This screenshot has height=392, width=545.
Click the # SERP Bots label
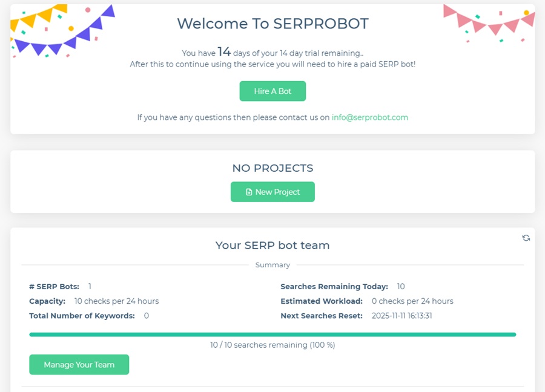[x=54, y=286]
